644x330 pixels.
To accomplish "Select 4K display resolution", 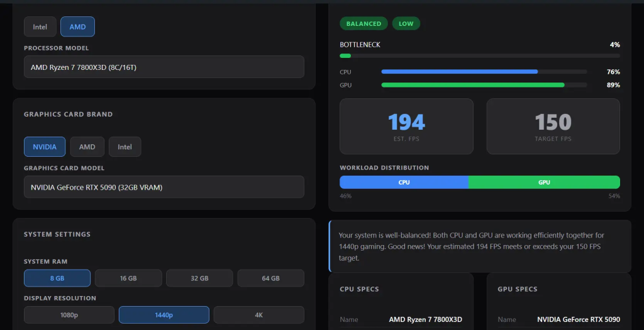I will [x=258, y=315].
